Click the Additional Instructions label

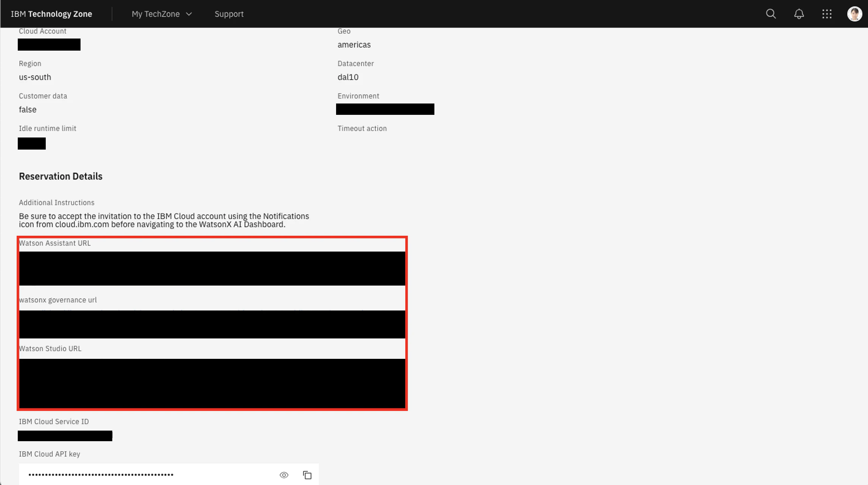coord(57,202)
